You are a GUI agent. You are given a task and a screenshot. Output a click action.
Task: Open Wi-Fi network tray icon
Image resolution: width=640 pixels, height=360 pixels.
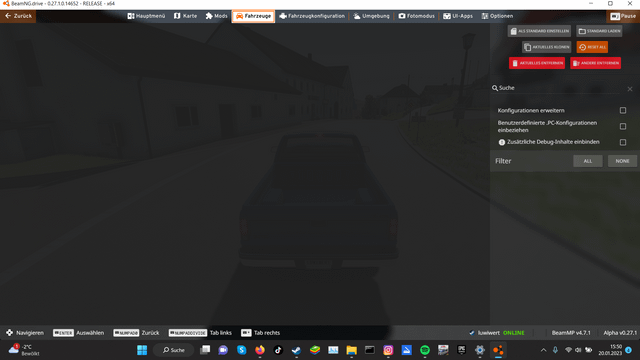568,350
